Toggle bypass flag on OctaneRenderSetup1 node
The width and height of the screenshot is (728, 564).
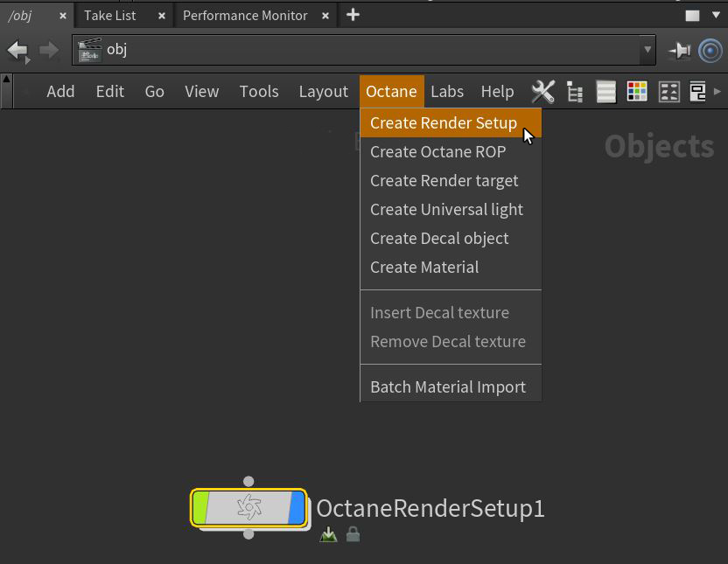[201, 508]
